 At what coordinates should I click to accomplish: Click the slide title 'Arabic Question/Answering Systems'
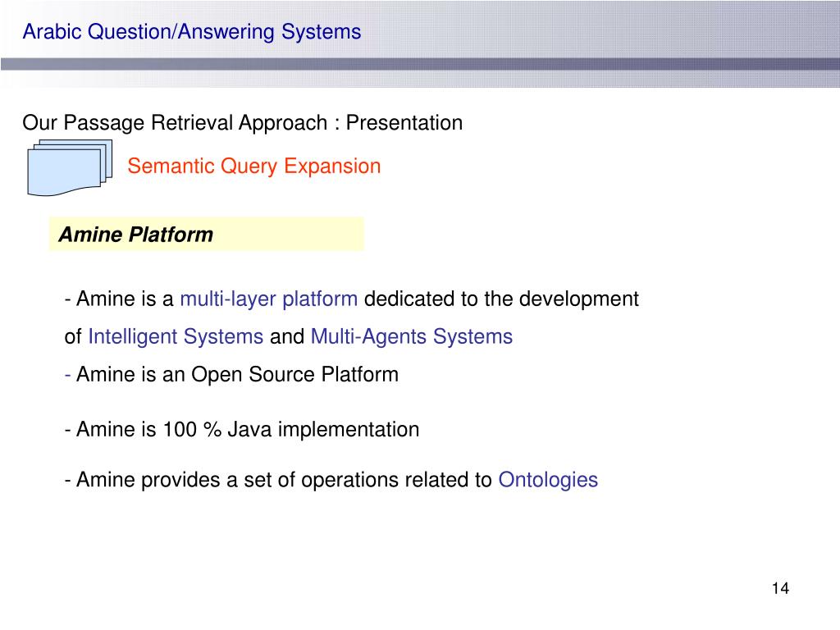(192, 32)
